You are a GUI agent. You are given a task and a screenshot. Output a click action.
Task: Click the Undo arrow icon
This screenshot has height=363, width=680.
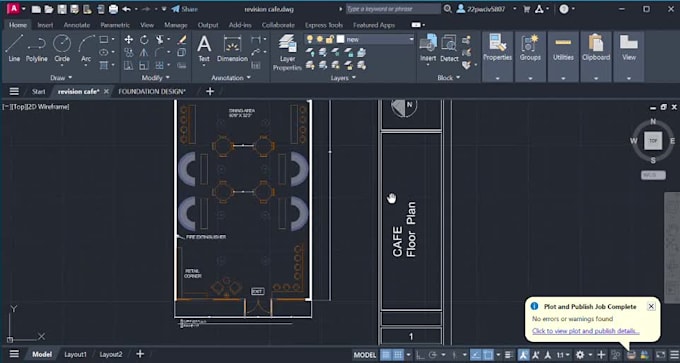[126, 9]
